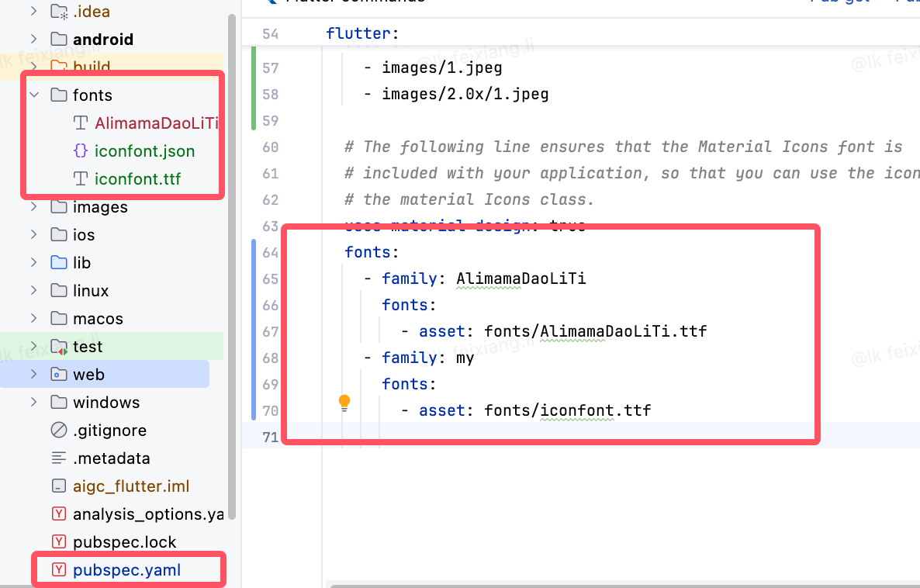Screen dimensions: 920x588
Task: Open analysis_options.yaml file
Action: (148, 514)
